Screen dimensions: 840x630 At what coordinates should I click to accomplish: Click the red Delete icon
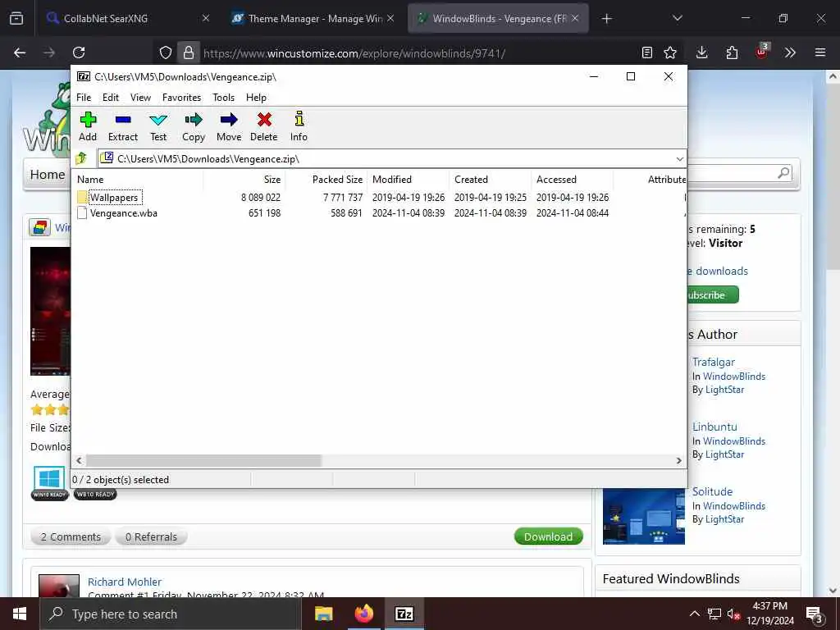(263, 126)
